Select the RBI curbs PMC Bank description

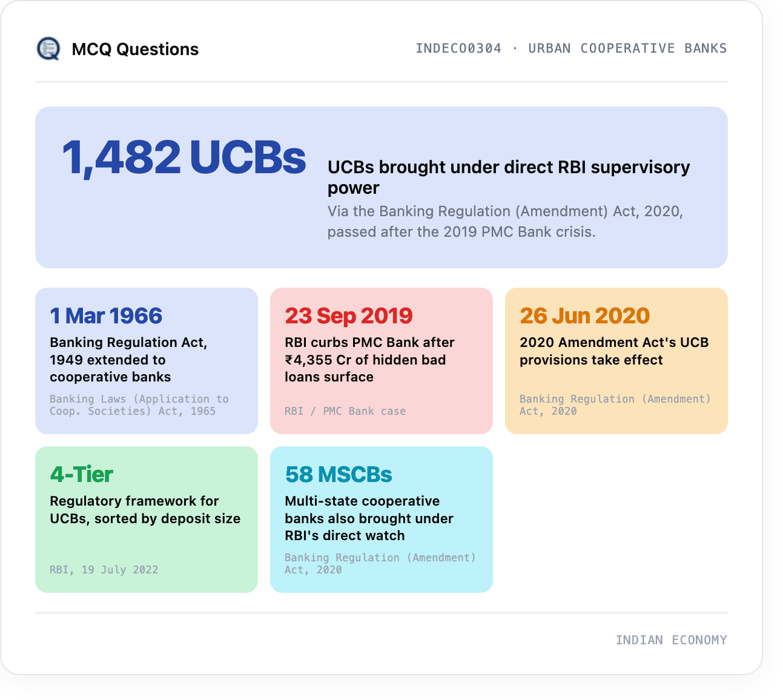(369, 360)
